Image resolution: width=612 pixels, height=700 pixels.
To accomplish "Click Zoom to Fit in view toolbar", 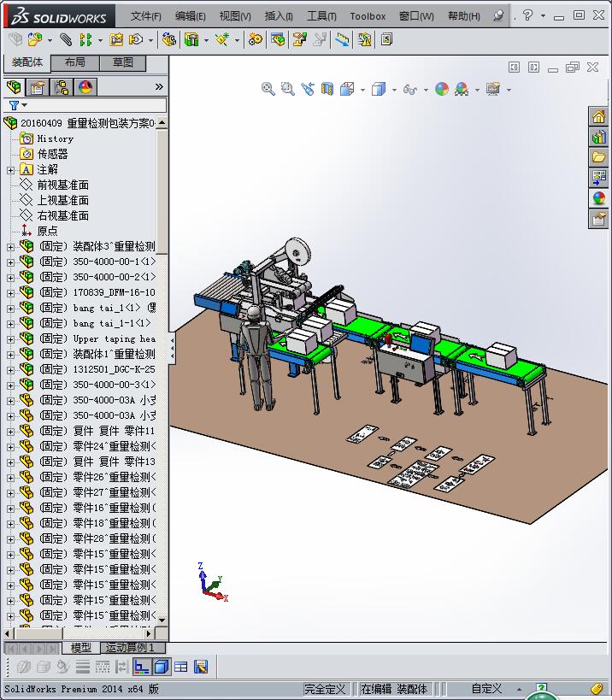I will coord(268,89).
